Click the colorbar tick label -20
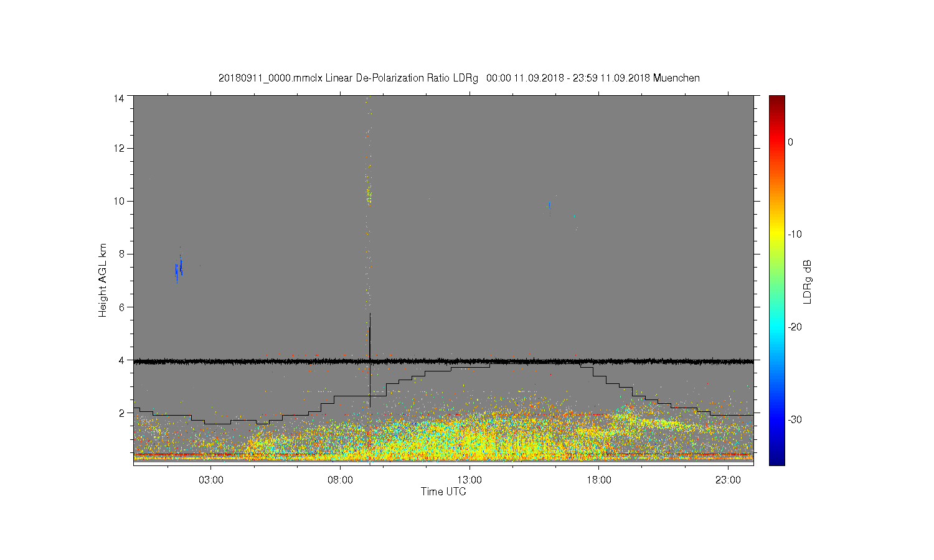Viewport: 934px width, 560px height. (795, 327)
